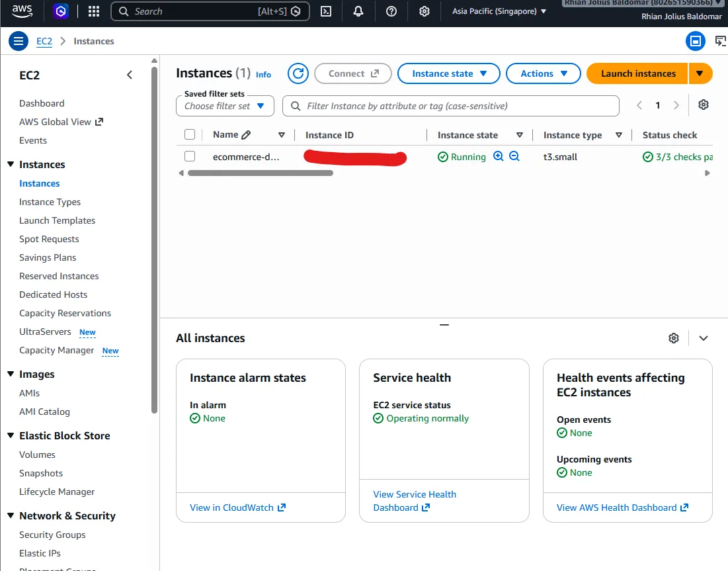
Task: Collapse the All instances panel chevron
Action: point(704,338)
